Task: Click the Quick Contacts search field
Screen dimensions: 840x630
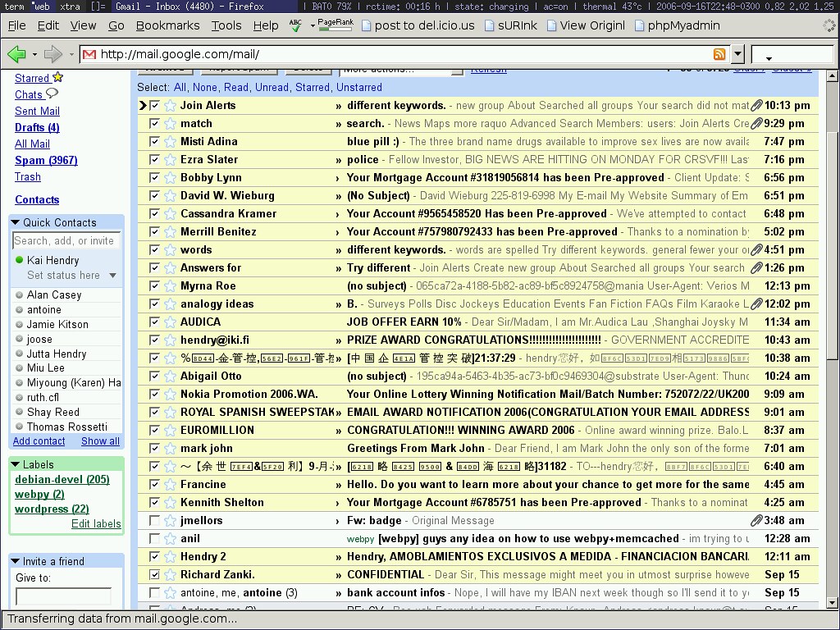Action: (x=66, y=240)
